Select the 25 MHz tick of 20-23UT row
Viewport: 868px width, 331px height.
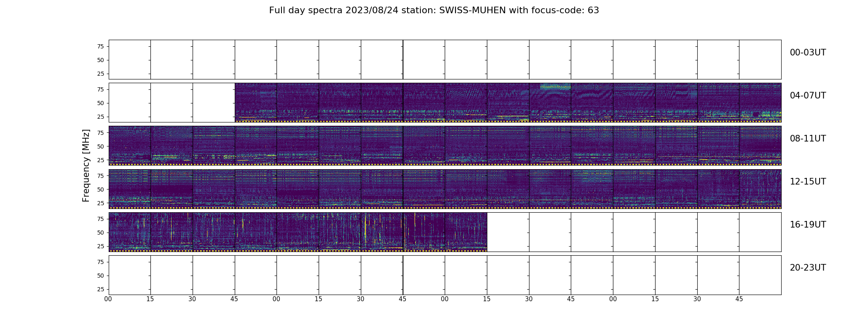100,289
